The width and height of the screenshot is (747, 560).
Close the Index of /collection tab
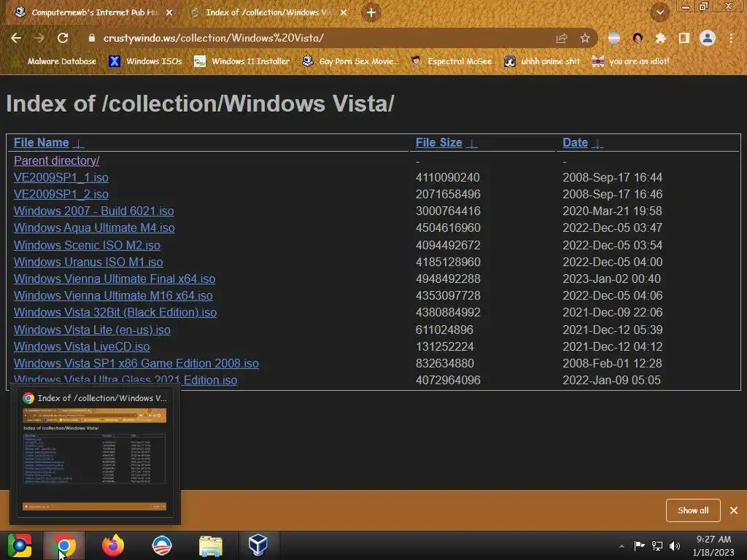[x=344, y=12]
